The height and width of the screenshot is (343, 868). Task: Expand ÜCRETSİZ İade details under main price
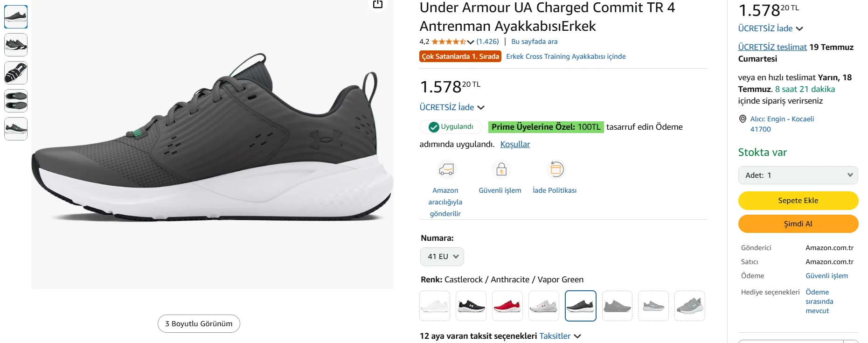pos(451,107)
